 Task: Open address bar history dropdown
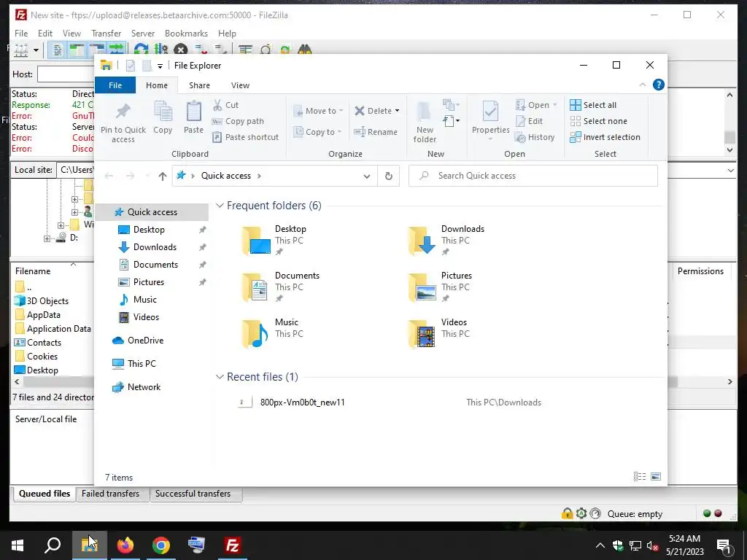[x=367, y=176]
